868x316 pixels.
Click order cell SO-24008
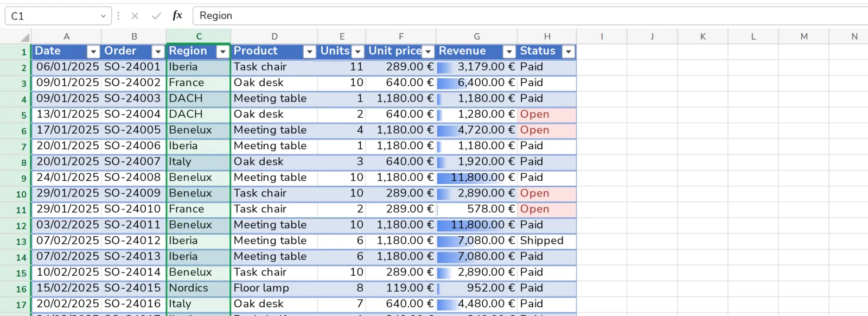[134, 178]
